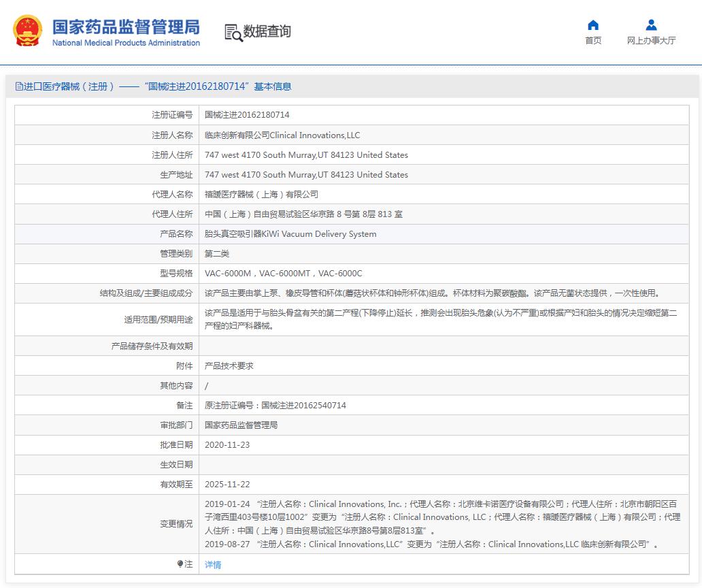Select the 代理人住所 Shanghai address value
702x588 pixels.
303,214
